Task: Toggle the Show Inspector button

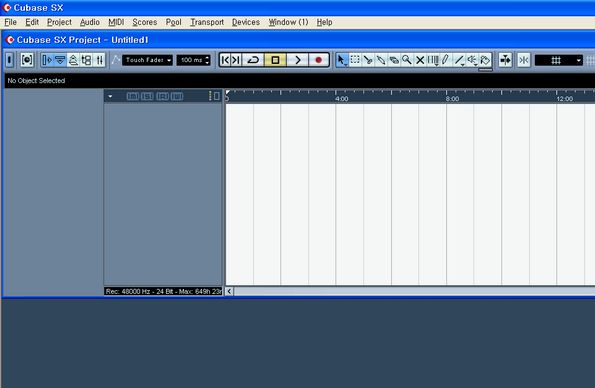Action: 47,60
